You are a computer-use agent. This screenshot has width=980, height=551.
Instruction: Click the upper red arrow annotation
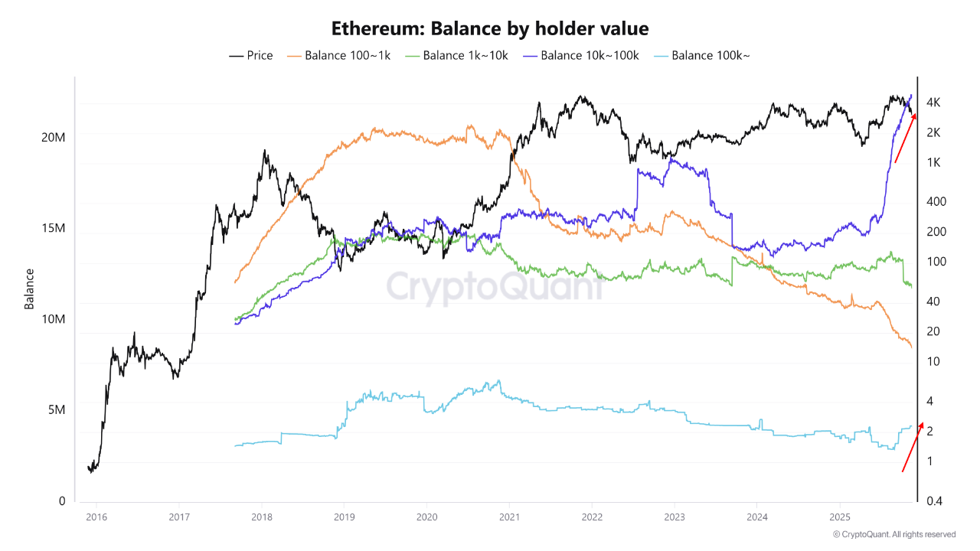905,138
